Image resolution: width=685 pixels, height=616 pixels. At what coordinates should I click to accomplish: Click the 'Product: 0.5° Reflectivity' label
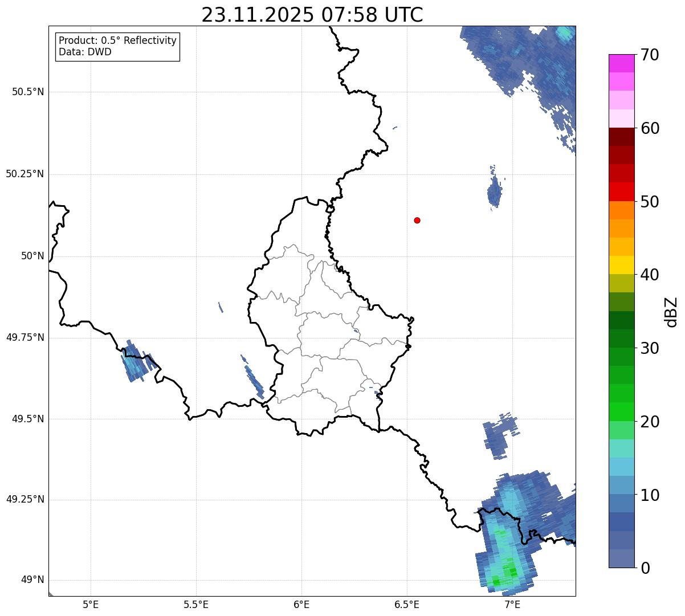(x=117, y=41)
